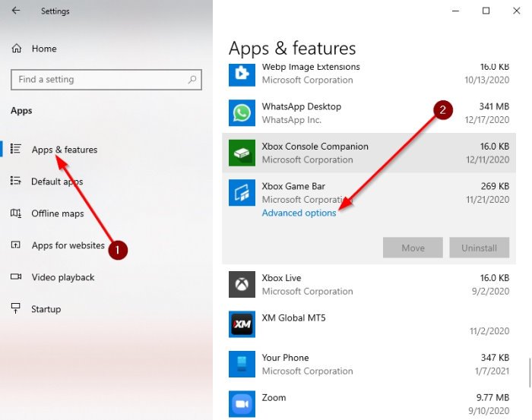Image resolution: width=532 pixels, height=420 pixels.
Task: Click the Offline maps icon
Action: (x=16, y=213)
